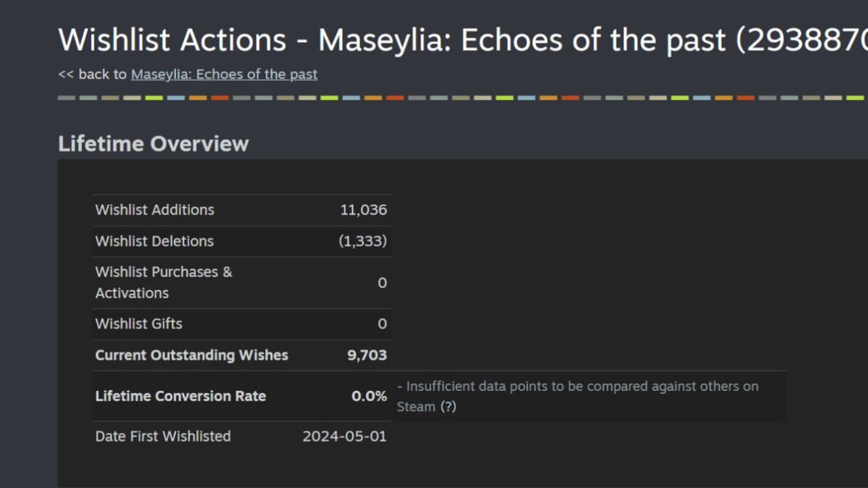The height and width of the screenshot is (488, 868).
Task: Click the 11,036 additions value
Action: 364,210
